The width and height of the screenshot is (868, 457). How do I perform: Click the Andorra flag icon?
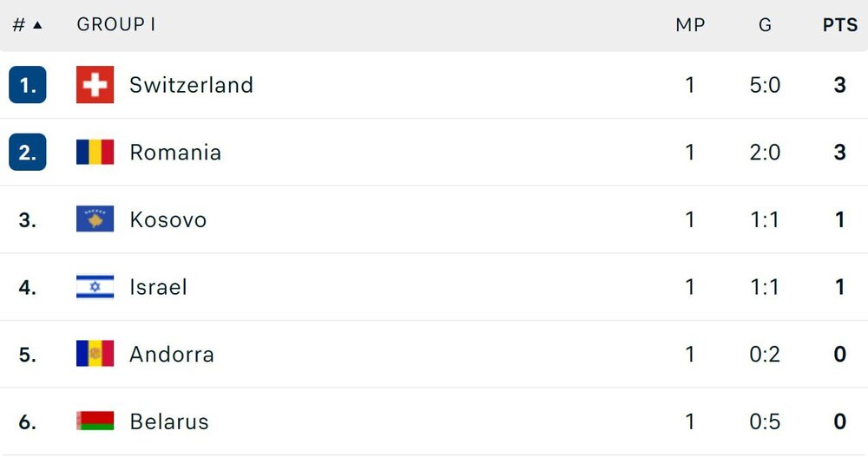point(95,354)
